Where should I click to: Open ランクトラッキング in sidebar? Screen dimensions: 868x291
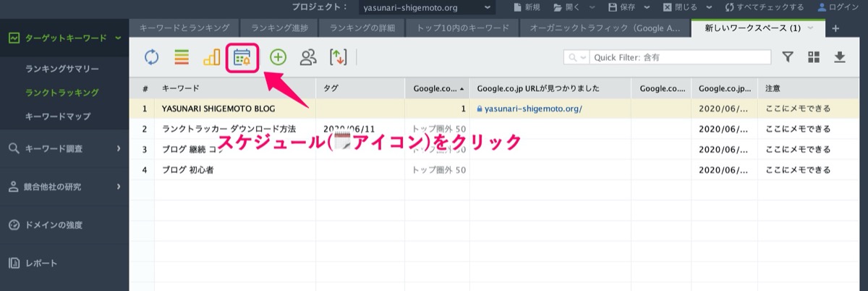pyautogui.click(x=61, y=93)
